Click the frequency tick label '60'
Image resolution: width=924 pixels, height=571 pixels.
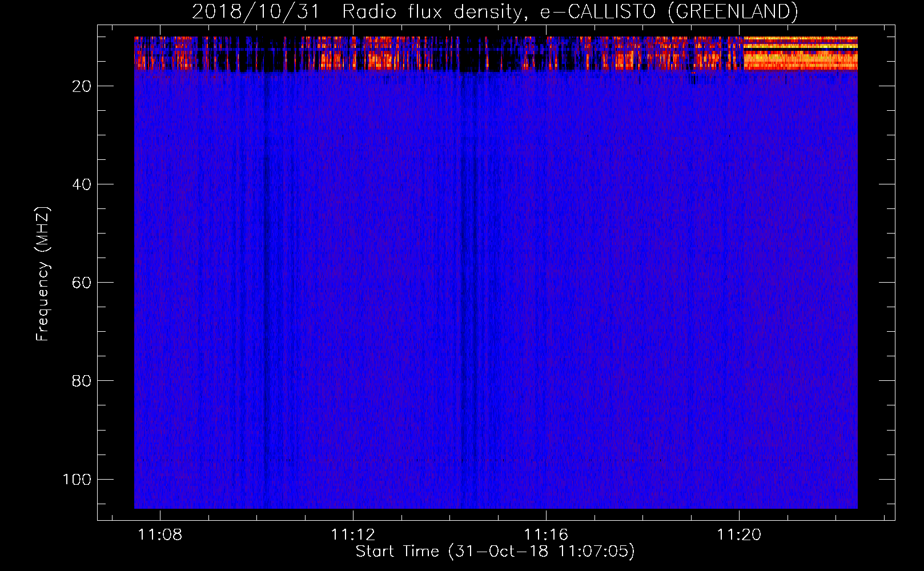[82, 283]
